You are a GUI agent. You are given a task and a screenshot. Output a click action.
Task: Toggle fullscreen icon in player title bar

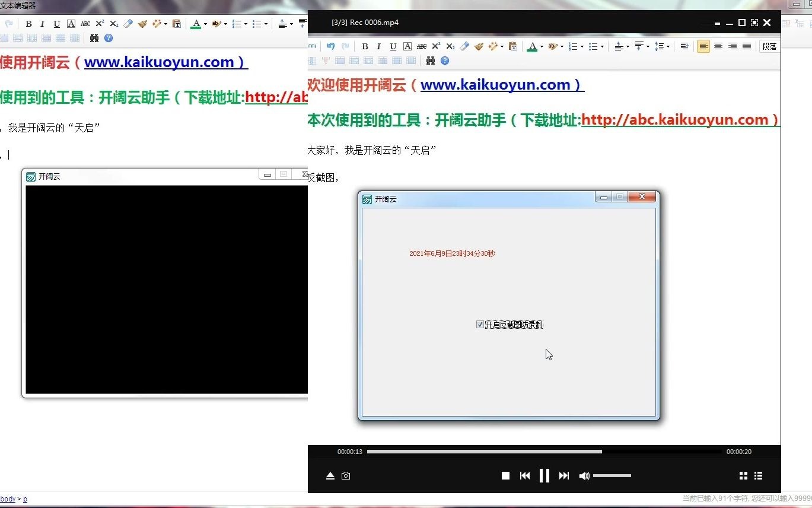click(754, 23)
